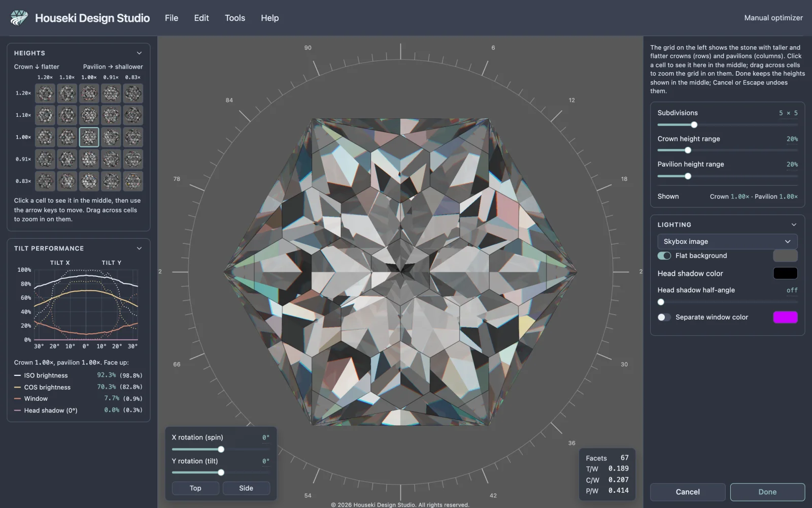Click the Cancel button
This screenshot has width=812, height=508.
688,492
